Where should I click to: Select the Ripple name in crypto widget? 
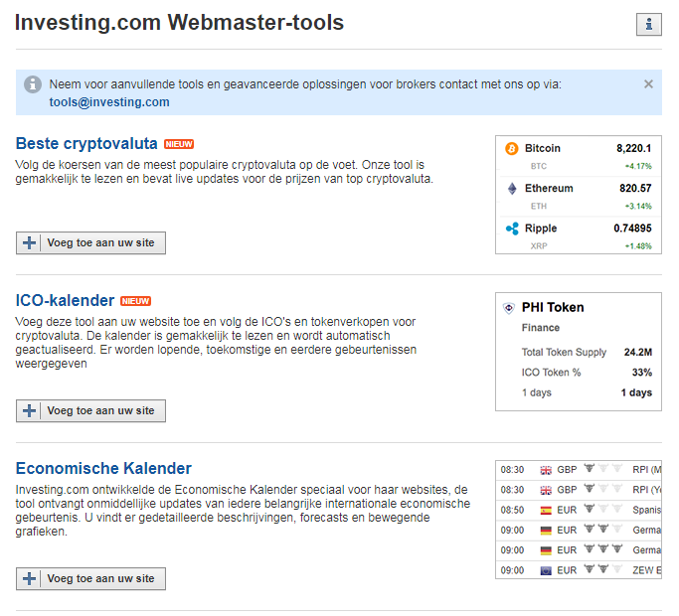[x=541, y=229]
